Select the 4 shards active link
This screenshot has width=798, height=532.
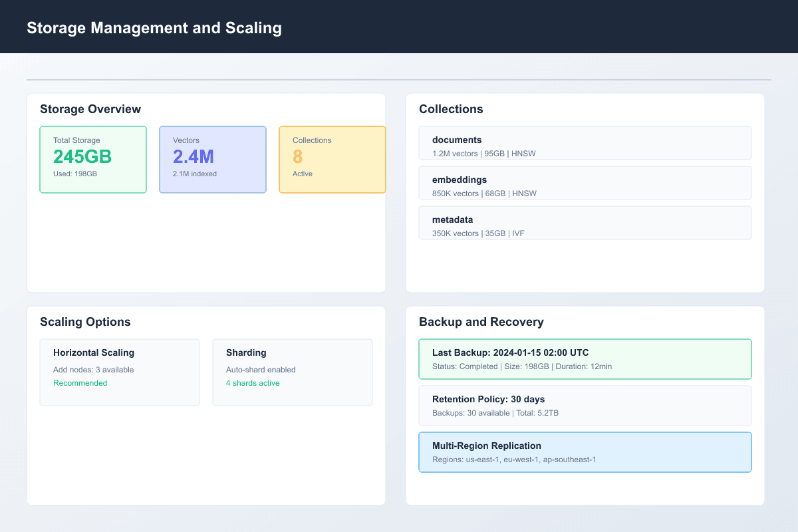click(253, 383)
